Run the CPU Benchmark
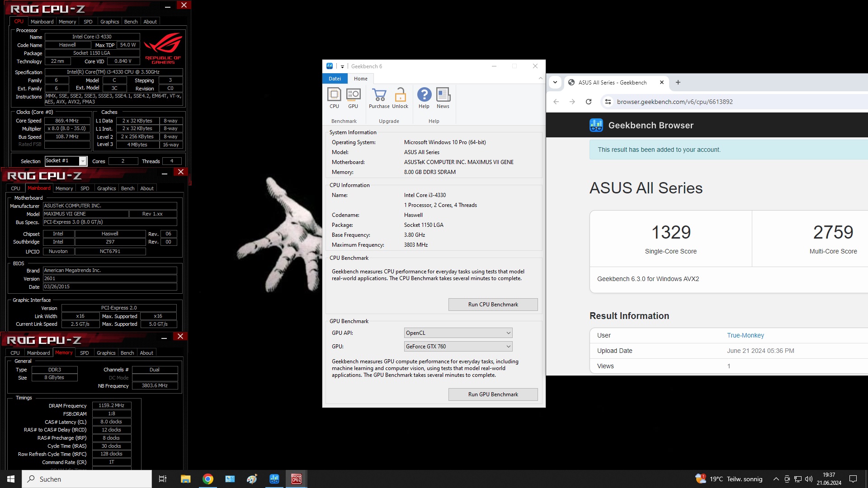868x488 pixels. tap(493, 305)
